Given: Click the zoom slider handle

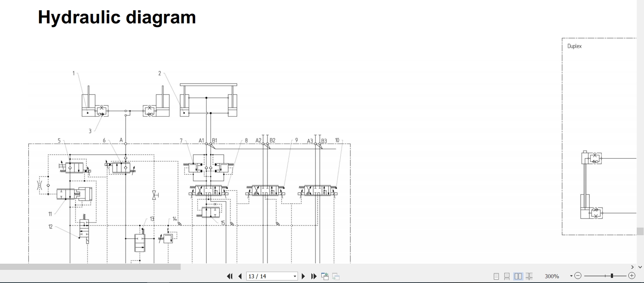Looking at the screenshot, I should pyautogui.click(x=612, y=276).
